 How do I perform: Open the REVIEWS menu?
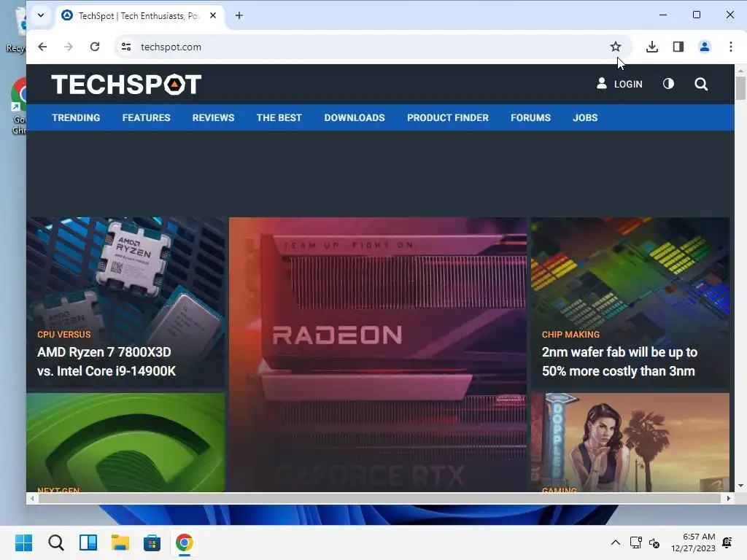coord(214,117)
